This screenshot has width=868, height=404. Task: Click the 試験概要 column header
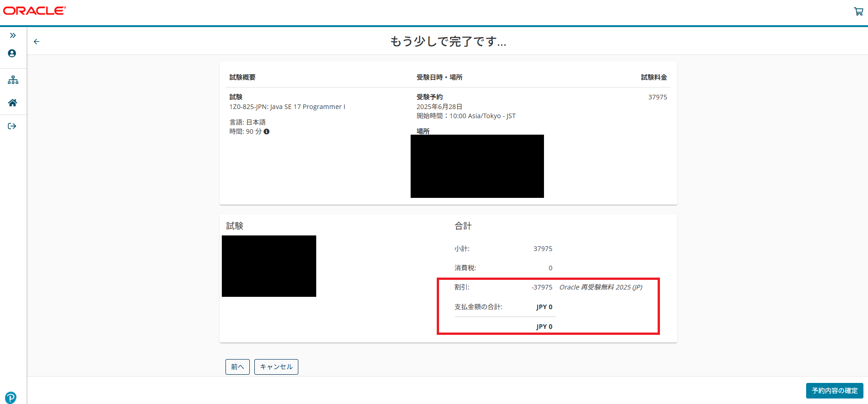point(242,77)
